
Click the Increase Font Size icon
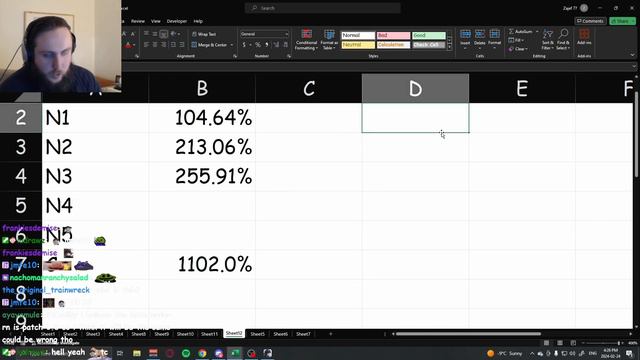[x=124, y=34]
